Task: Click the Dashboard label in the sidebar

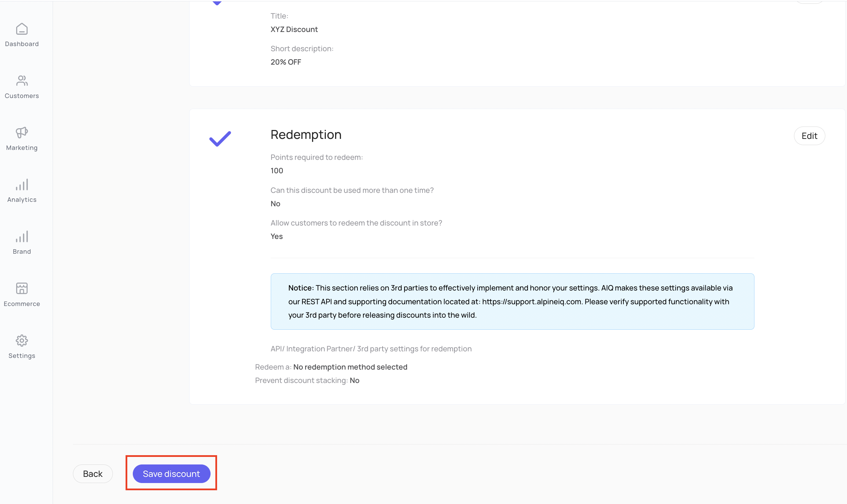Action: coord(22,44)
